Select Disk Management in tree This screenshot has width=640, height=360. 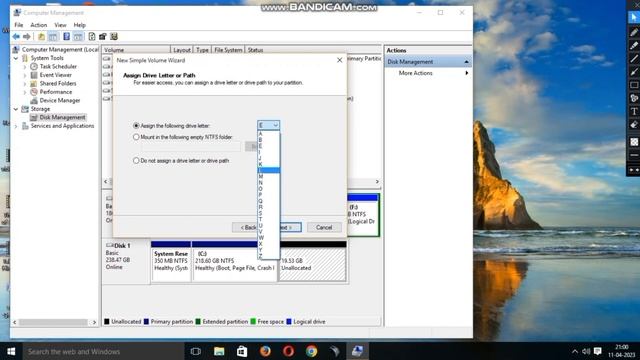pyautogui.click(x=62, y=118)
